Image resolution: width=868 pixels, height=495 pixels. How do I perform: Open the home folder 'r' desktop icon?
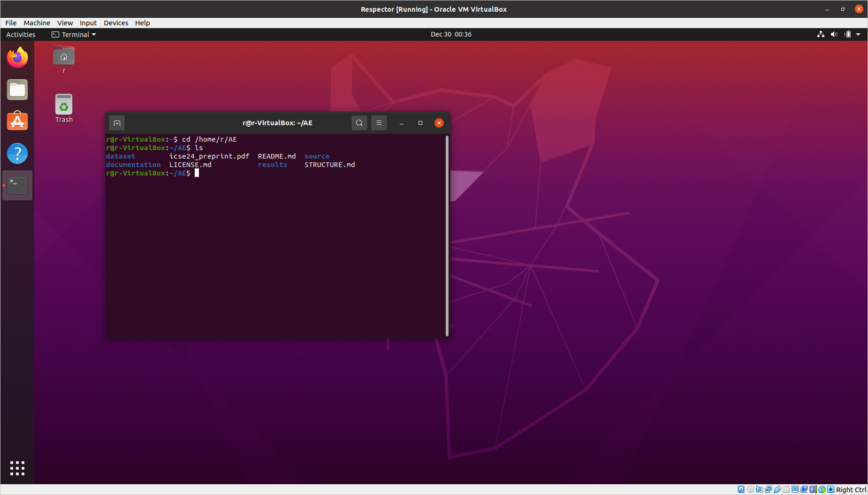click(x=64, y=60)
